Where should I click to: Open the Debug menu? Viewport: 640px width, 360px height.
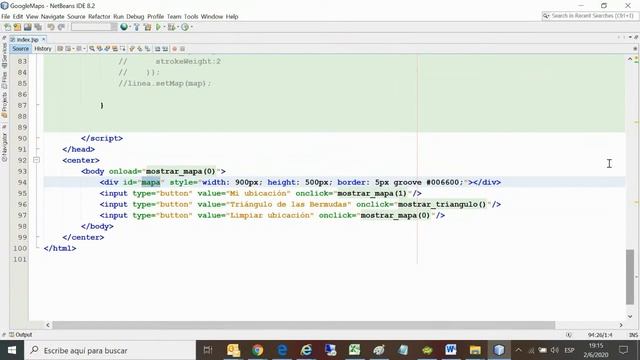pyautogui.click(x=135, y=16)
